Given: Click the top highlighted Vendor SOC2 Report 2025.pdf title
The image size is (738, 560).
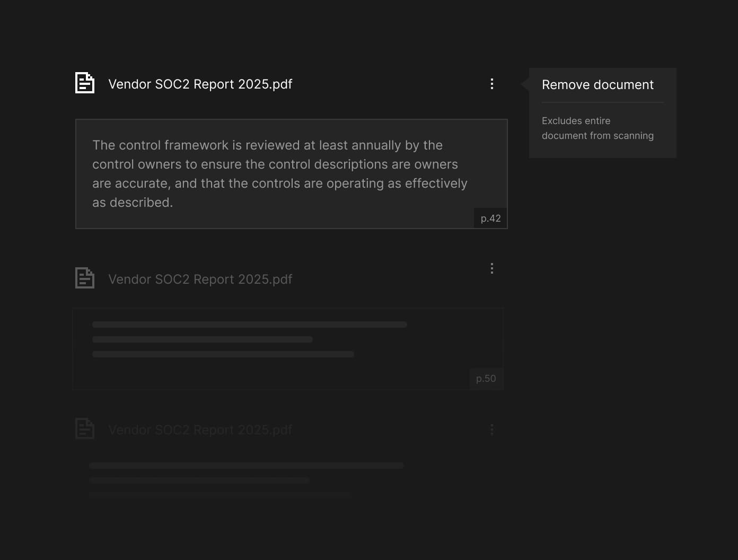Looking at the screenshot, I should click(200, 84).
